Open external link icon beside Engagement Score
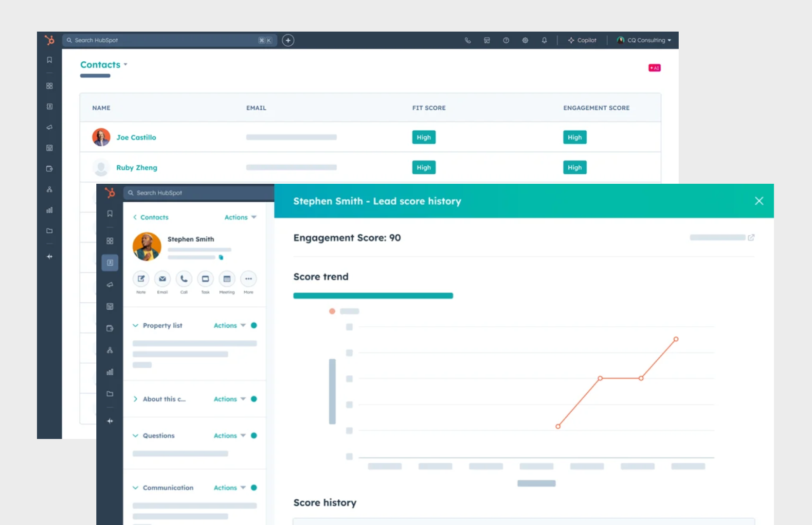Viewport: 812px width, 525px height. [x=751, y=237]
